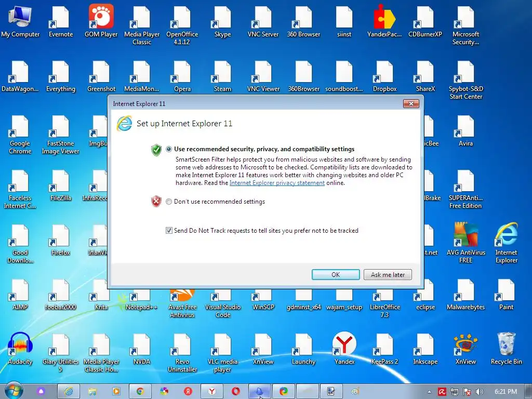This screenshot has height=399, width=532.
Task: Open Windows Explorer folder in taskbar
Action: click(x=92, y=392)
